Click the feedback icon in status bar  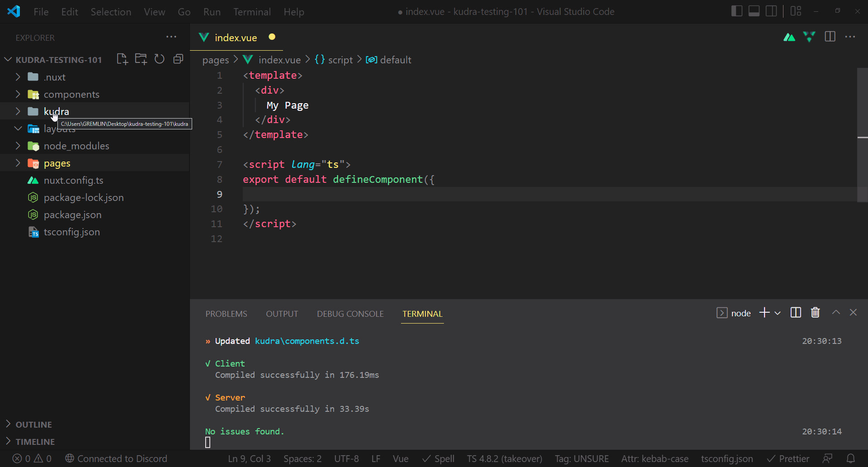827,458
